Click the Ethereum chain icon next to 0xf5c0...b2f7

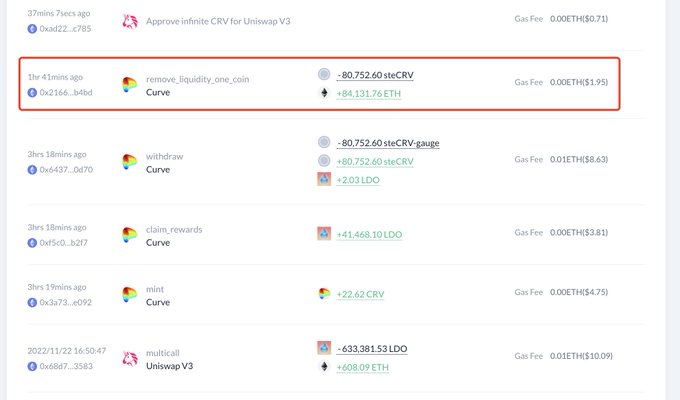click(32, 243)
